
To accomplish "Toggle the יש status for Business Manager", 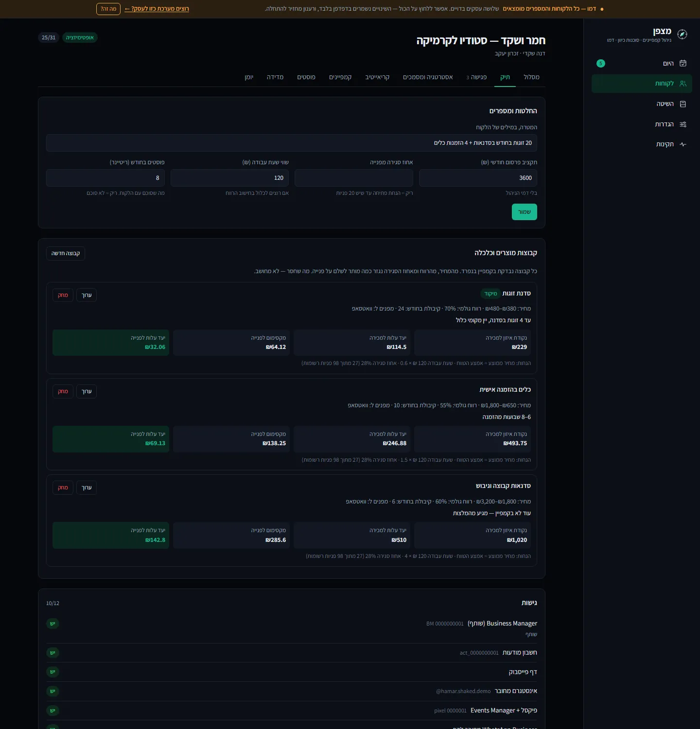I will 52,624.
